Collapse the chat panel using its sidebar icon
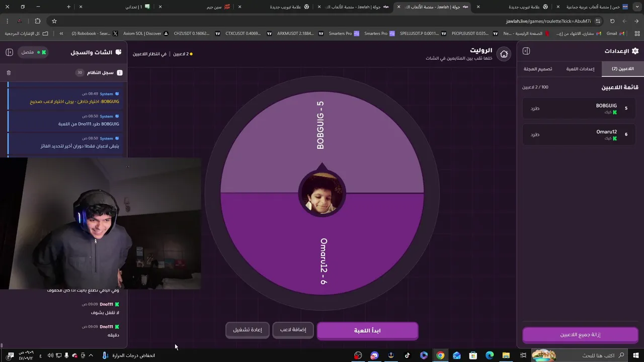Image resolution: width=644 pixels, height=362 pixels. 9,52
